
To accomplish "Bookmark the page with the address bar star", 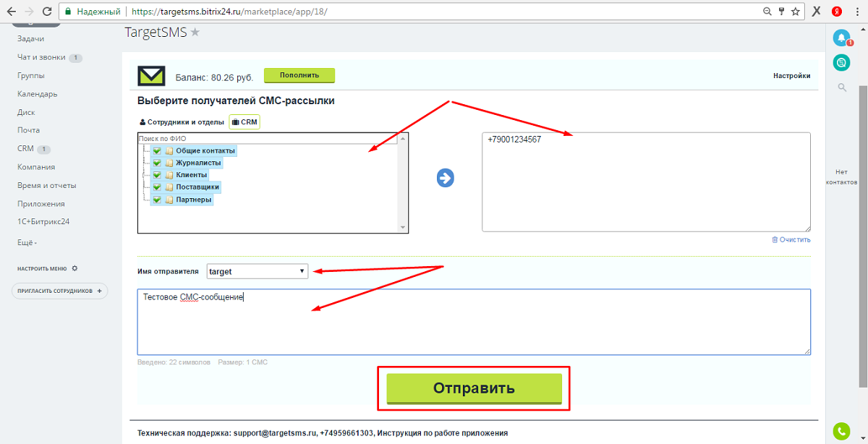I will (x=795, y=12).
